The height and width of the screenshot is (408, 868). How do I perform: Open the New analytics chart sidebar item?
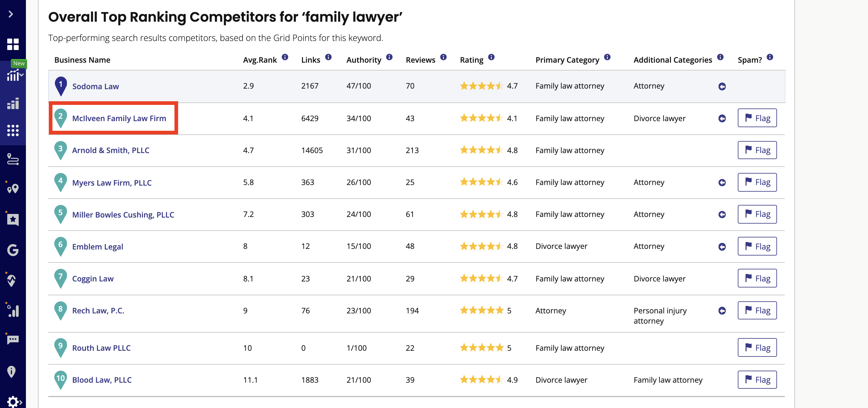coord(14,75)
